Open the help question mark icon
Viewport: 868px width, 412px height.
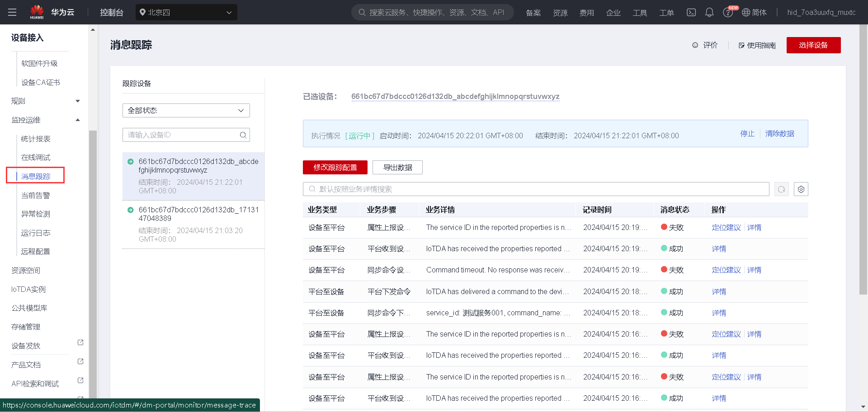[728, 13]
